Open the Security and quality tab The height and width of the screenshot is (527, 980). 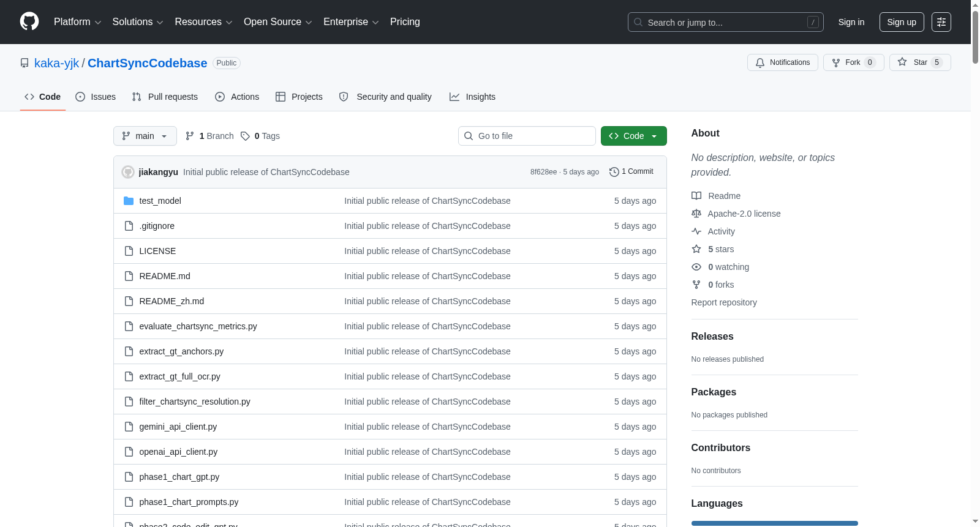tap(386, 97)
